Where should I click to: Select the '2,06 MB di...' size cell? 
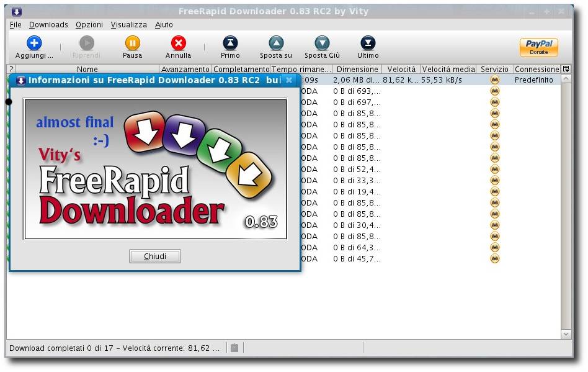tap(356, 80)
